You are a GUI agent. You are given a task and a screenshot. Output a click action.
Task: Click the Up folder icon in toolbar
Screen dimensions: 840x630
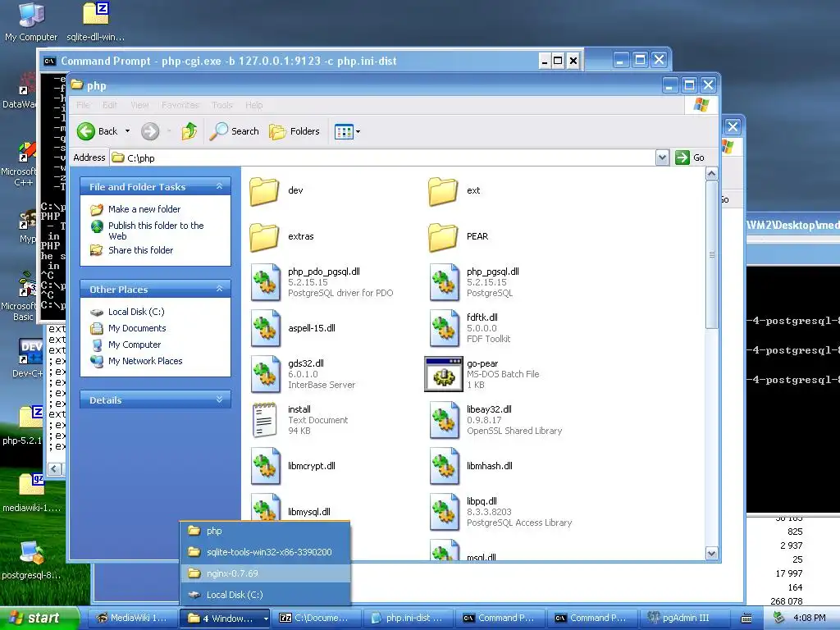click(x=189, y=131)
